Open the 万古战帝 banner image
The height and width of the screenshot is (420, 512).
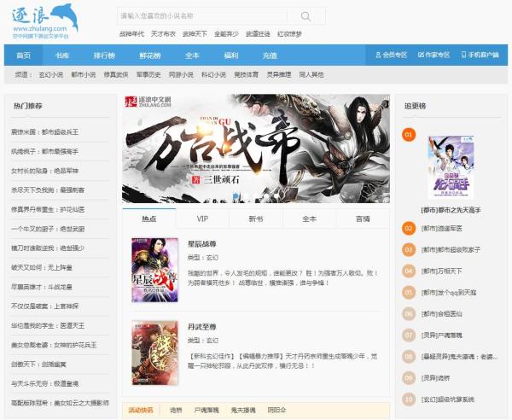coord(255,147)
